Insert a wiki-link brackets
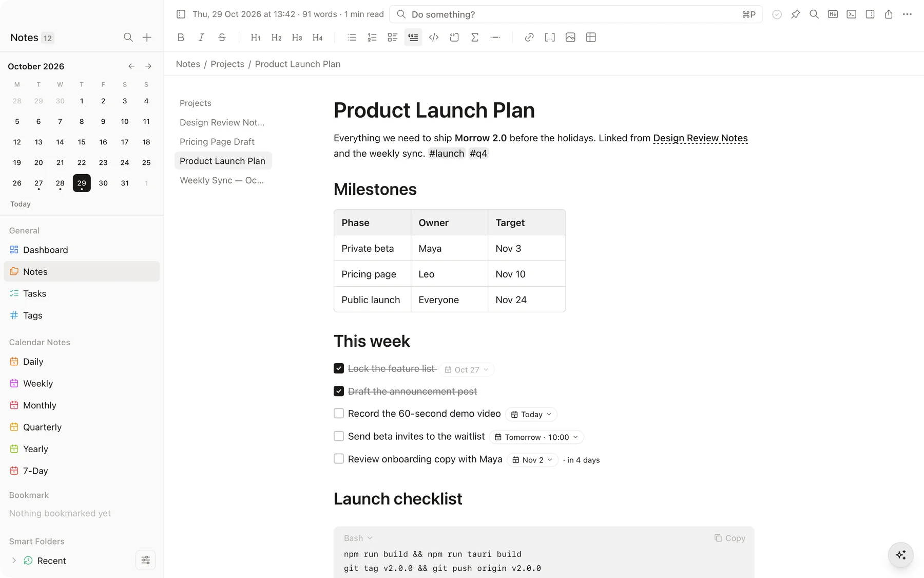The height and width of the screenshot is (578, 924). (550, 38)
